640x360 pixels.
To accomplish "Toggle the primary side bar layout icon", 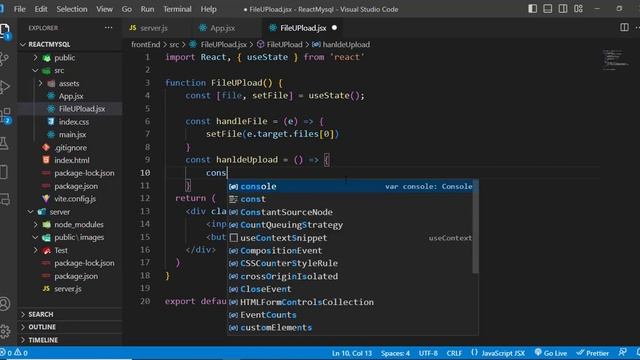I will pos(532,9).
